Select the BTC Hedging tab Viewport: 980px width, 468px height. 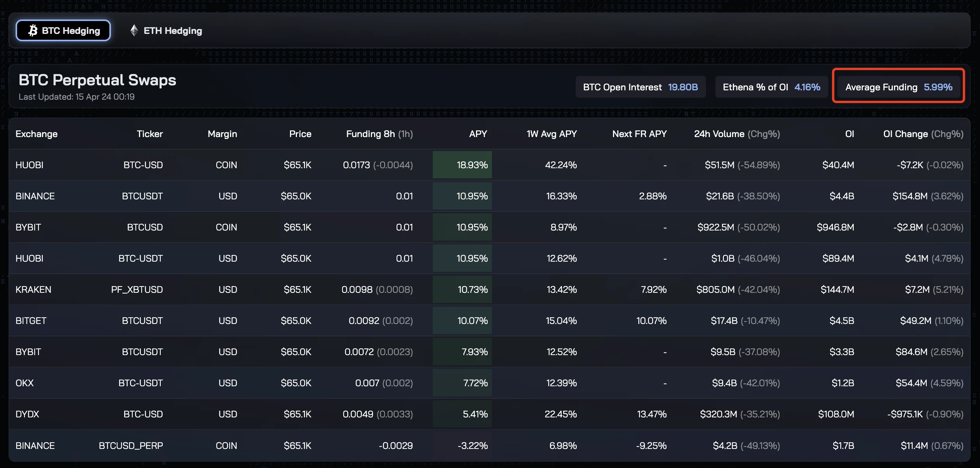tap(63, 30)
